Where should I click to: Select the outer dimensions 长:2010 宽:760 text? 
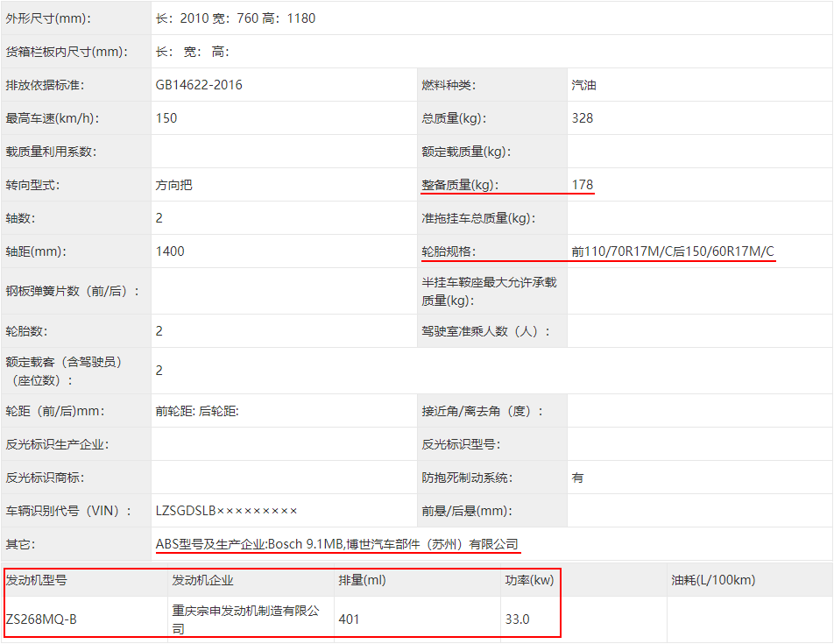tap(208, 18)
